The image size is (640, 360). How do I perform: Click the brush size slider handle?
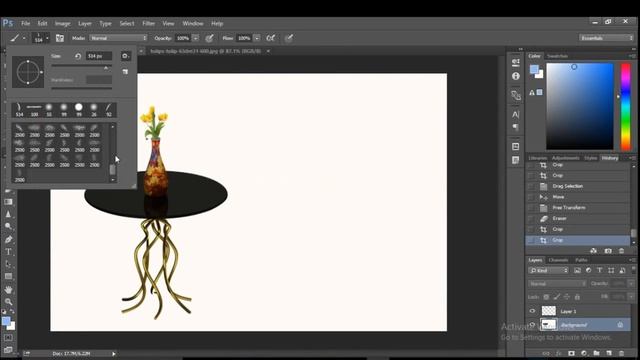coord(106,68)
